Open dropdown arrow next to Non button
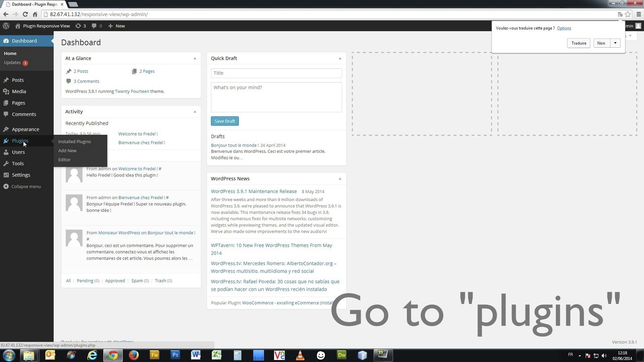This screenshot has height=362, width=644. [x=615, y=43]
